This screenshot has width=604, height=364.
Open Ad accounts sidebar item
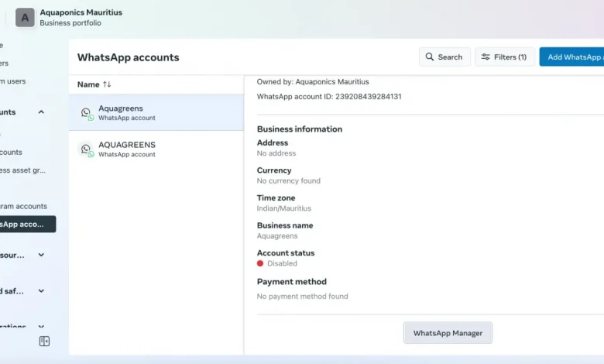coord(12,152)
